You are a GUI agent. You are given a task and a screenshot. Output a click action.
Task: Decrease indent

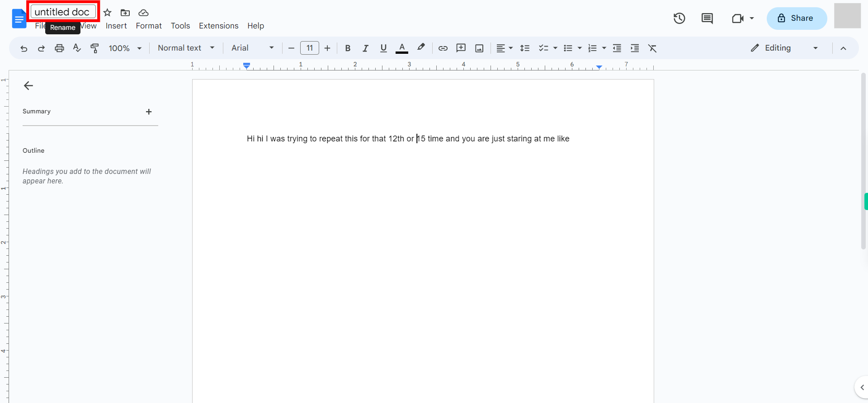pyautogui.click(x=617, y=48)
